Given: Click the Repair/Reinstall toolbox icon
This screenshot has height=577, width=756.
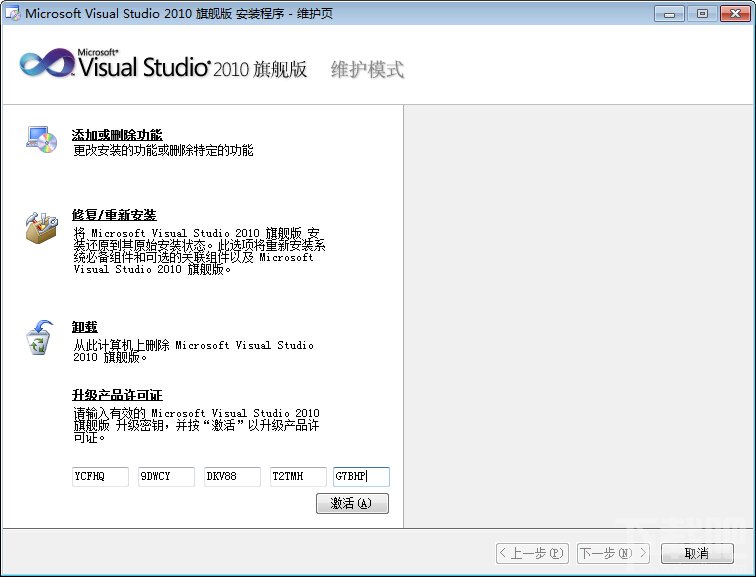Looking at the screenshot, I should pyautogui.click(x=41, y=227).
